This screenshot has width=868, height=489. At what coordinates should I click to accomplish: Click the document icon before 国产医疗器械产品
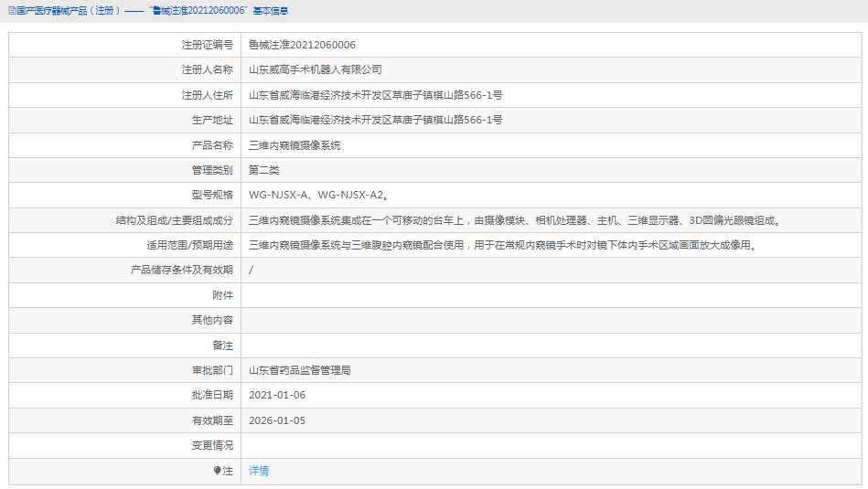[12, 11]
